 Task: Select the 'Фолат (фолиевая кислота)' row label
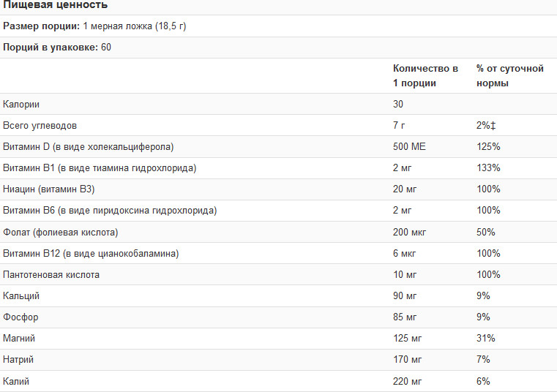(x=61, y=232)
